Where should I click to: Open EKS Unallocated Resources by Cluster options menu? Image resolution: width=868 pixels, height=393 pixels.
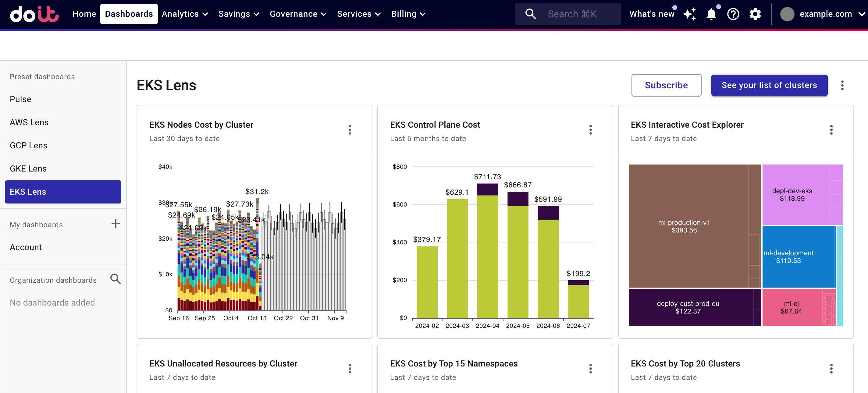click(350, 368)
